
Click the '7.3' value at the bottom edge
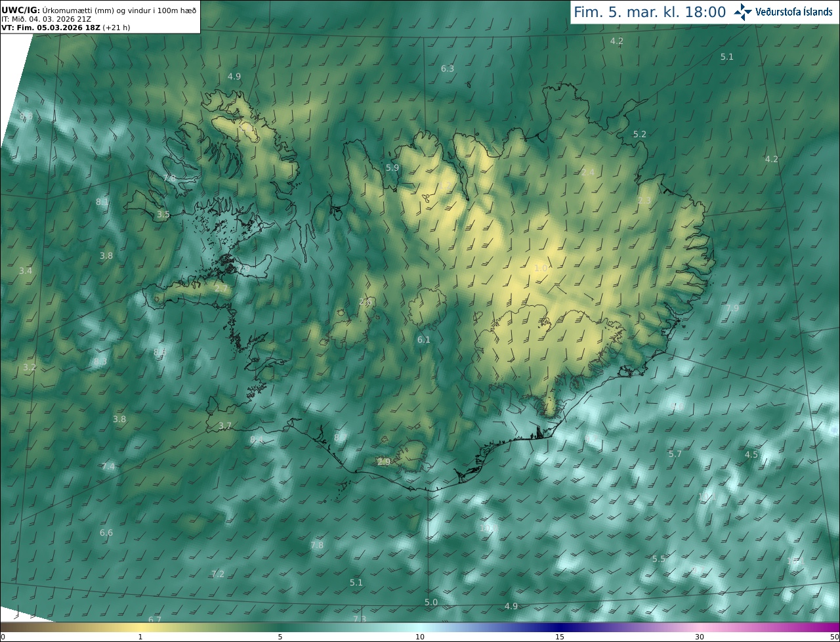pos(360,618)
